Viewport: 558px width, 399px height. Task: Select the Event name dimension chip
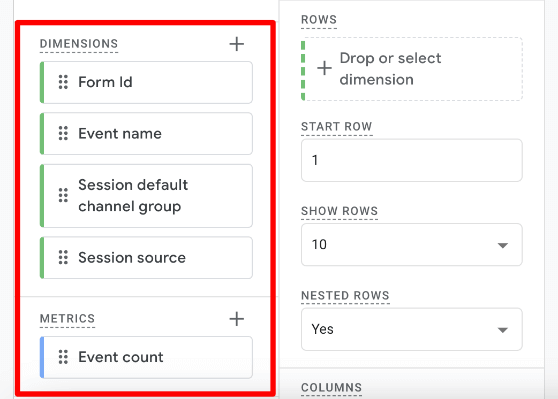pyautogui.click(x=146, y=133)
